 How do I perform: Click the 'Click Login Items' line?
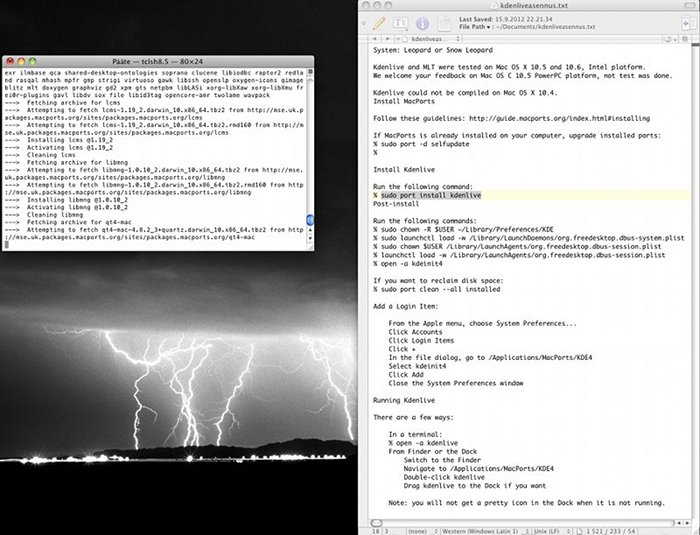[421, 340]
